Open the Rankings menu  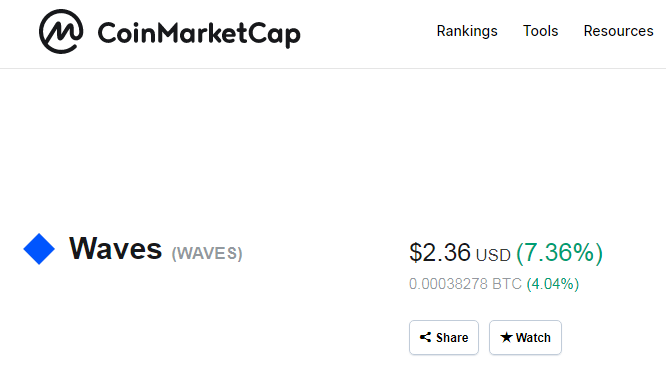click(x=467, y=31)
